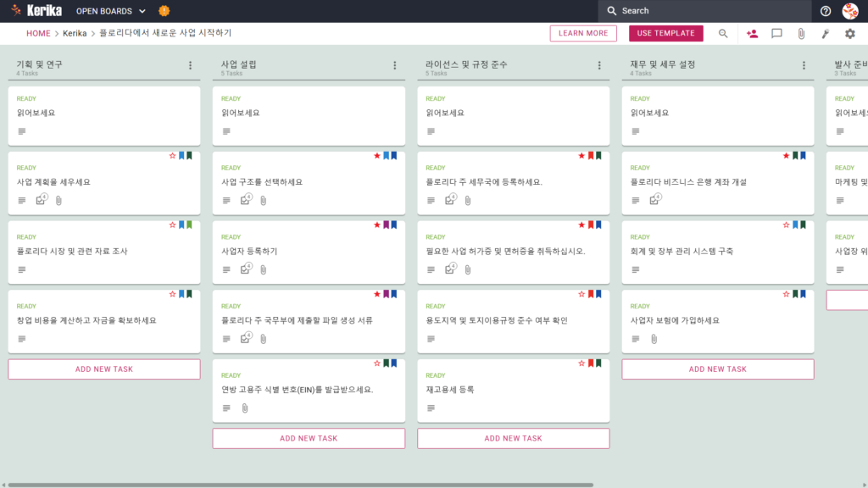
Task: Add new task in 라이선스 및 규정 준수 column
Action: [513, 438]
